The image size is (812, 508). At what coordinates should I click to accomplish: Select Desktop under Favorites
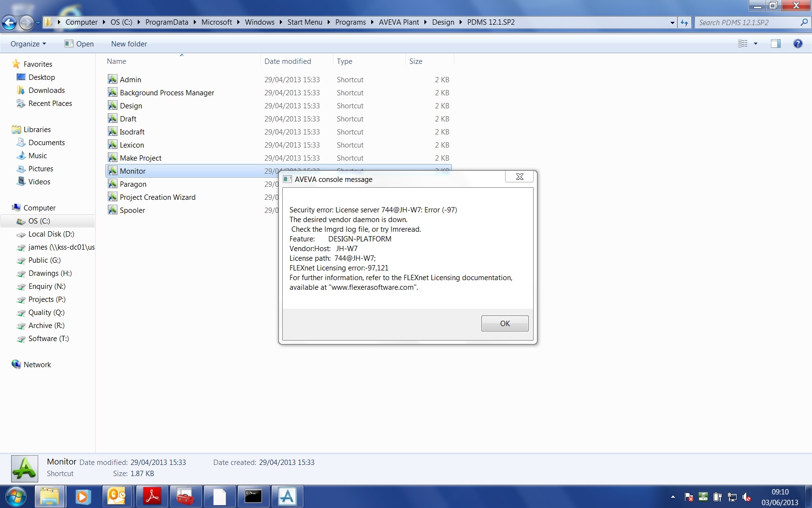(42, 77)
